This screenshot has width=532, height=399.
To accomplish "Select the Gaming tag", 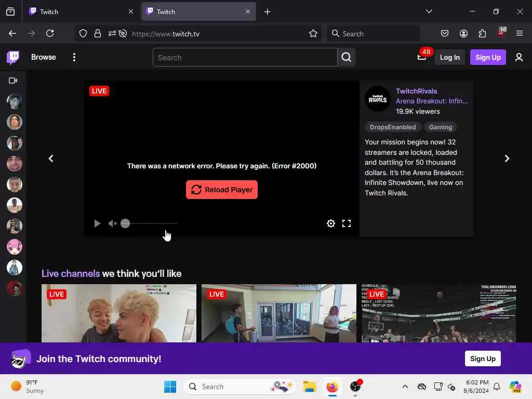I will point(441,127).
